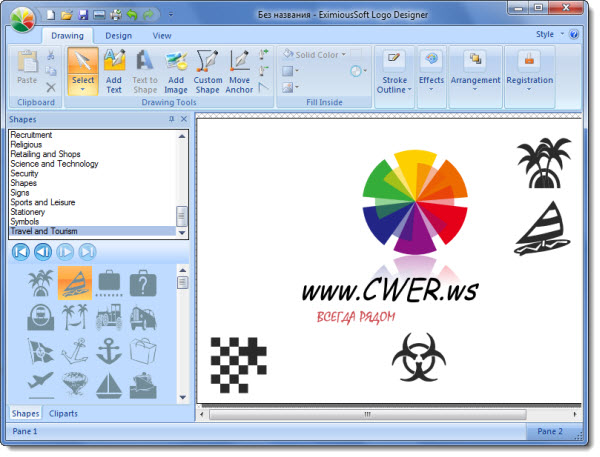Click the Paste clipboard button
The image size is (600, 457).
(27, 67)
